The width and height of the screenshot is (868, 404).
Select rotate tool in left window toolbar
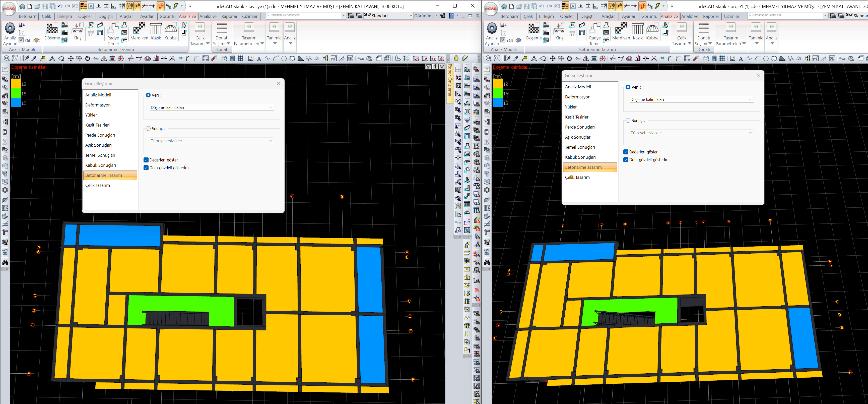pyautogui.click(x=88, y=58)
